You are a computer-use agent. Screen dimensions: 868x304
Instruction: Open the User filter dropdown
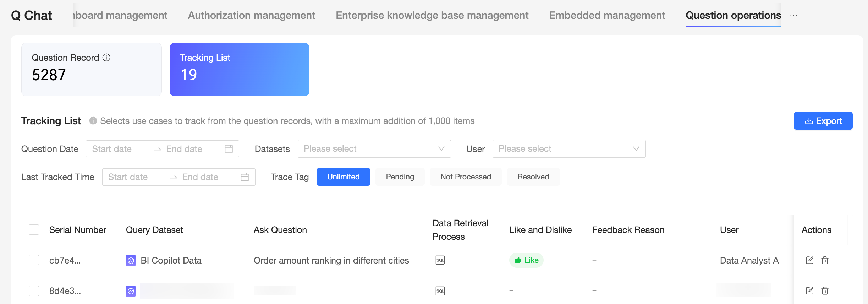[568, 149]
